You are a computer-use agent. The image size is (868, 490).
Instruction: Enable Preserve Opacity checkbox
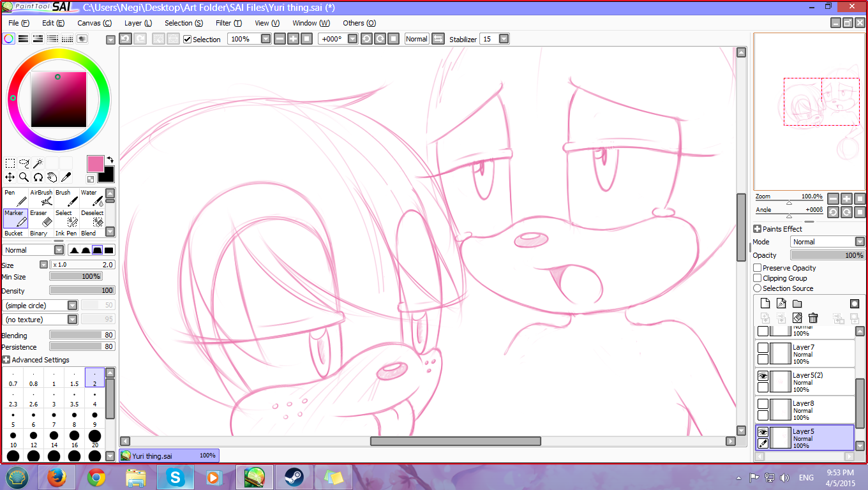tap(758, 268)
